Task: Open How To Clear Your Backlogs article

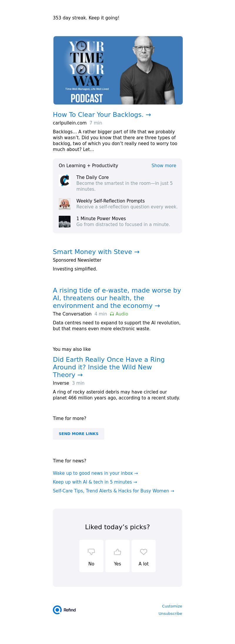Action: pyautogui.click(x=102, y=115)
